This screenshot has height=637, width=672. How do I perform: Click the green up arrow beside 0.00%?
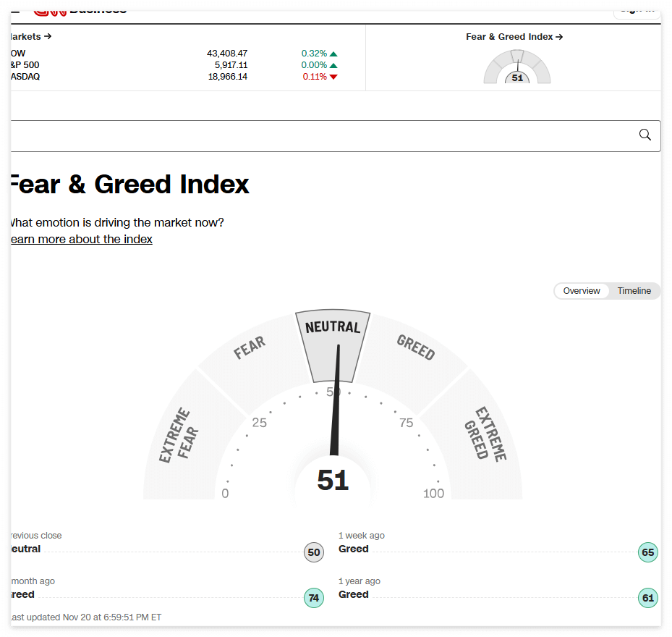click(x=334, y=66)
